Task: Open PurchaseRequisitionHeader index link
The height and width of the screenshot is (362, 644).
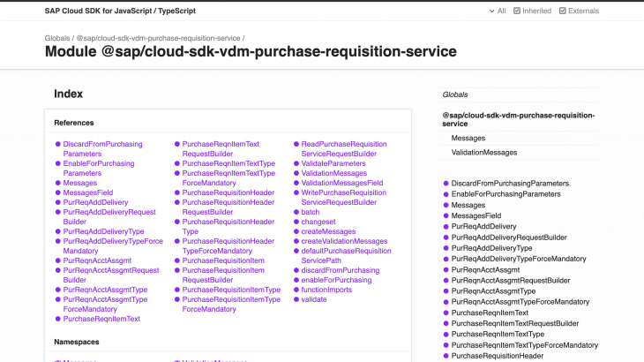Action: pos(228,192)
